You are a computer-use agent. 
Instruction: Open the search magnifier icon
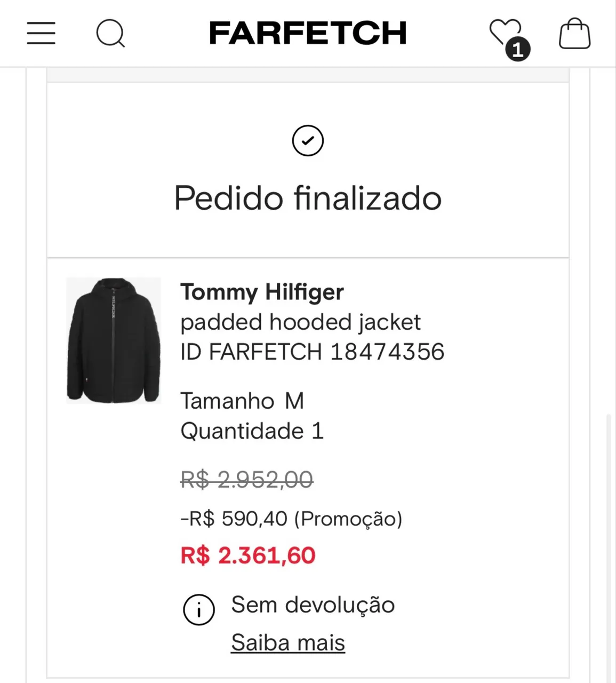pyautogui.click(x=110, y=34)
